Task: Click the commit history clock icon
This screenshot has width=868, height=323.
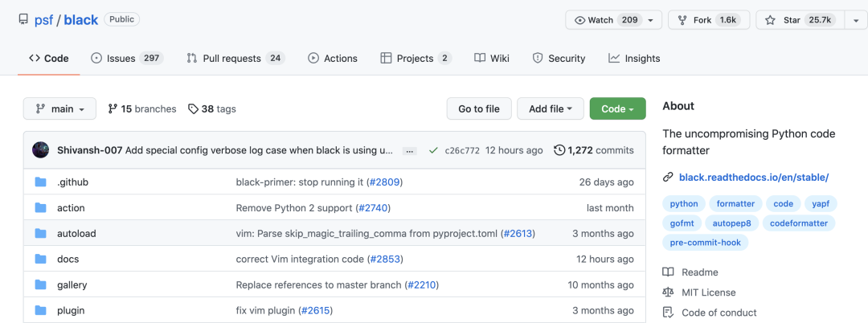Action: coord(559,150)
